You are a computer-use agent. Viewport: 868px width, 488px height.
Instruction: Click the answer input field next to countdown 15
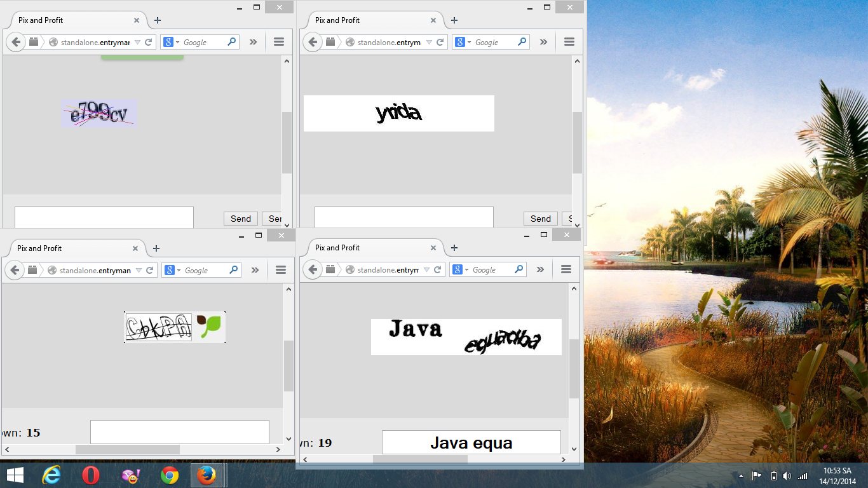coord(180,432)
